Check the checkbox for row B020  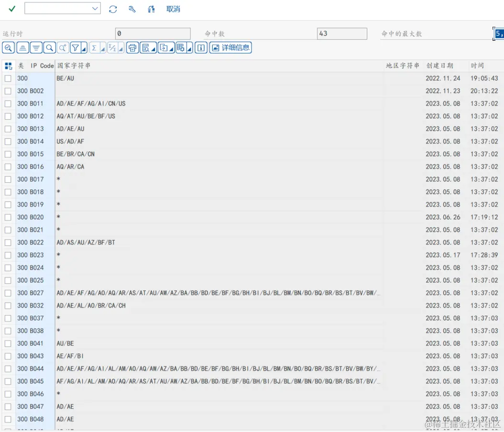[x=8, y=217]
